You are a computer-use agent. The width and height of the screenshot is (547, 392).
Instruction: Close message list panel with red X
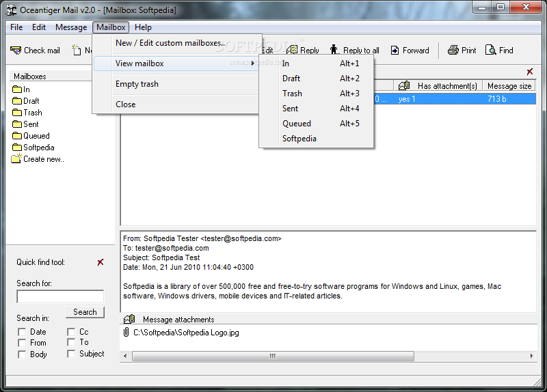coord(530,72)
